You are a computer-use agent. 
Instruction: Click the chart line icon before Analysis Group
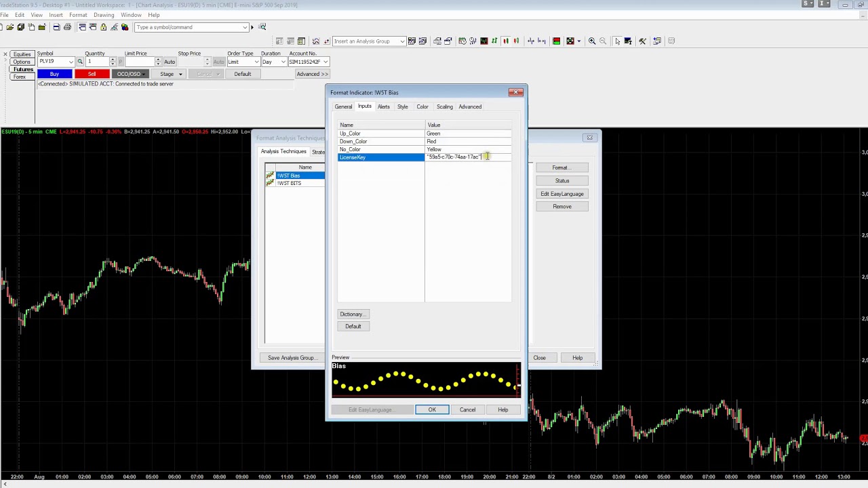316,41
